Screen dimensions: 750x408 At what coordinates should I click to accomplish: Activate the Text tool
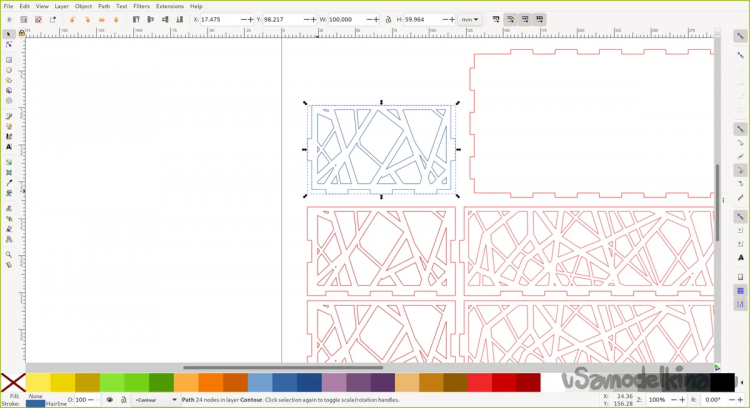pos(9,147)
